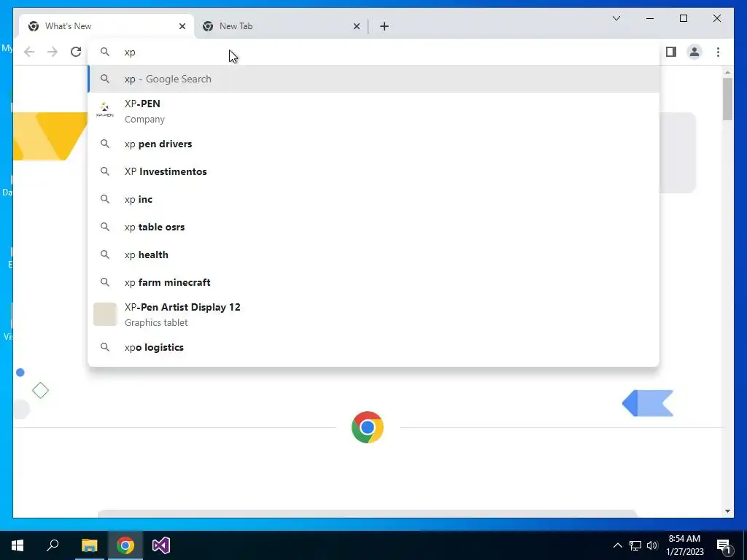The image size is (747, 560).
Task: Launch Visual Studio from the taskbar
Action: [x=161, y=545]
